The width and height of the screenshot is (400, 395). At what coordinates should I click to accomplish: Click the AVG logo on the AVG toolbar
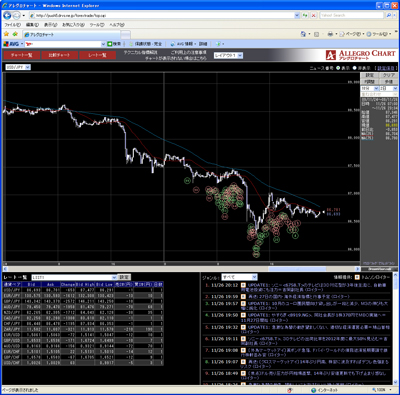click(x=11, y=44)
